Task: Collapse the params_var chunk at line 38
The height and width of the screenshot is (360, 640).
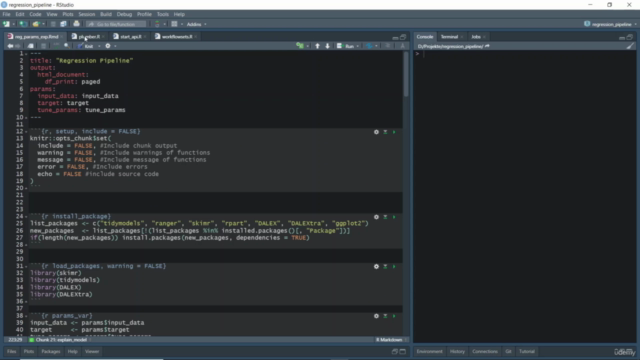Action: 26,316
